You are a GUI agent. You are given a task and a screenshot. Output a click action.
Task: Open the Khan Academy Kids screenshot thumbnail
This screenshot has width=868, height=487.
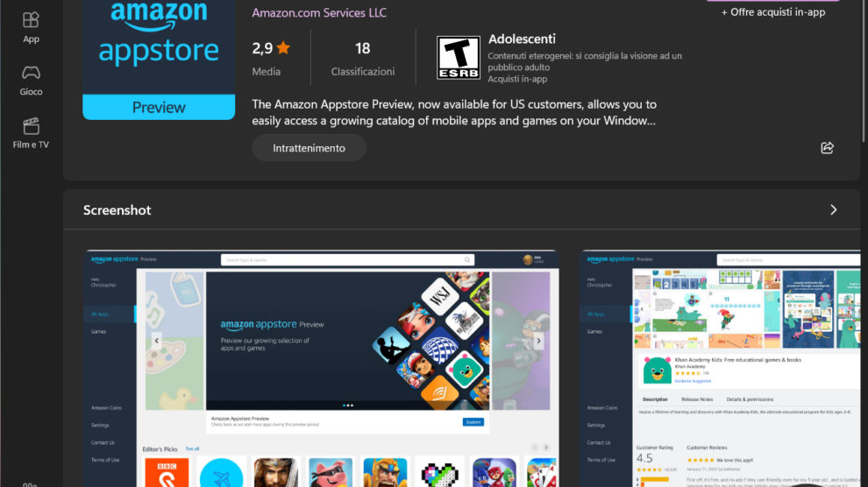(721, 368)
